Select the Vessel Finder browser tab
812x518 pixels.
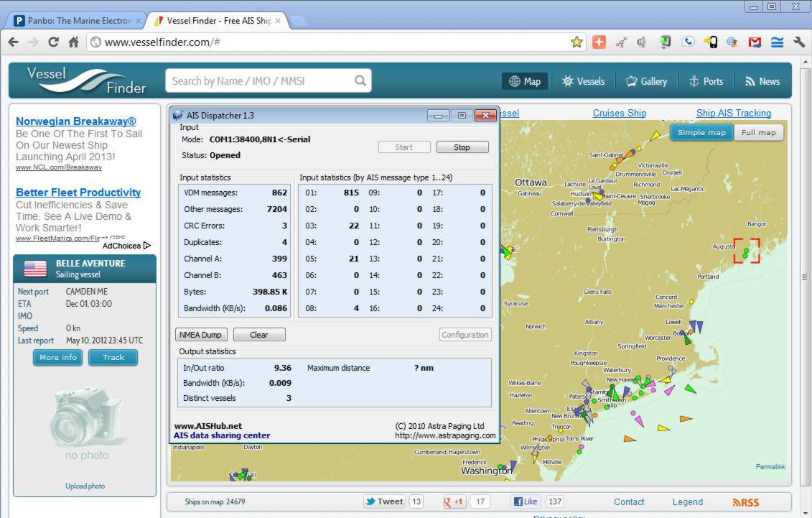tap(218, 21)
